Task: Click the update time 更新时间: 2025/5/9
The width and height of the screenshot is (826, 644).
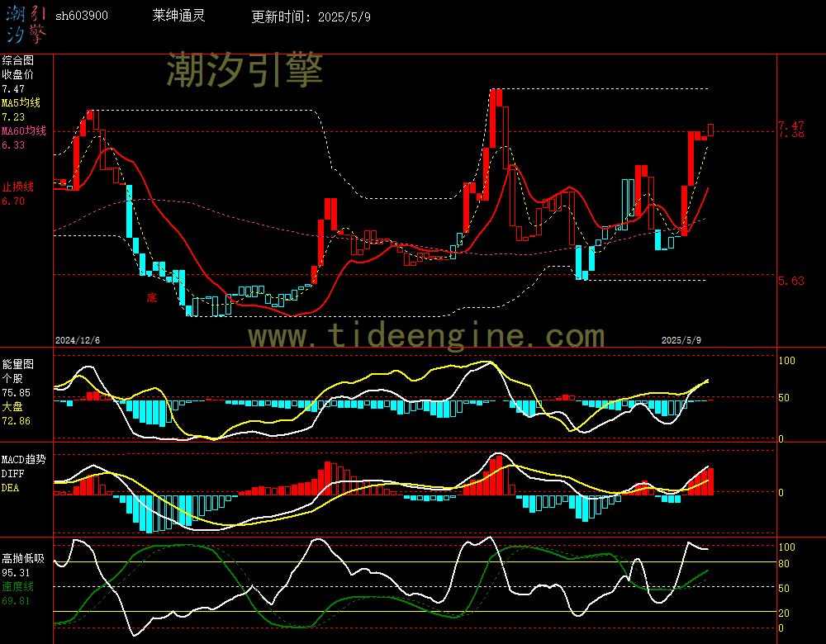Action: tap(311, 17)
